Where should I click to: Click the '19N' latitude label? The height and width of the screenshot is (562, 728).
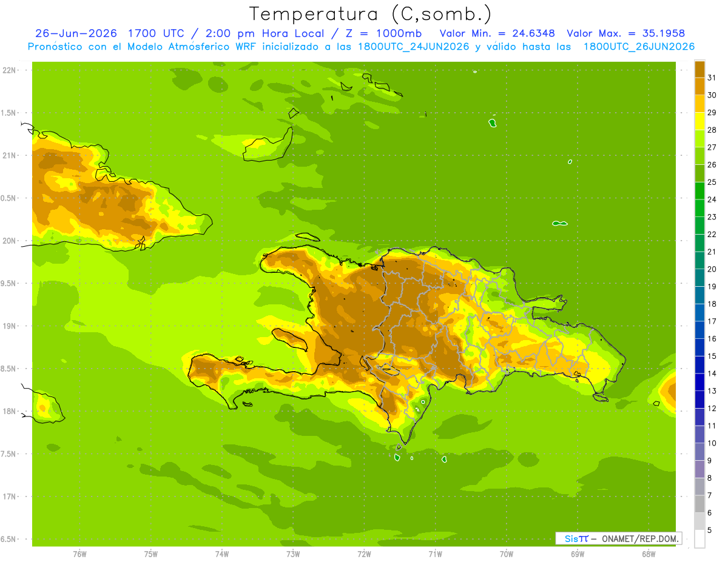click(9, 326)
